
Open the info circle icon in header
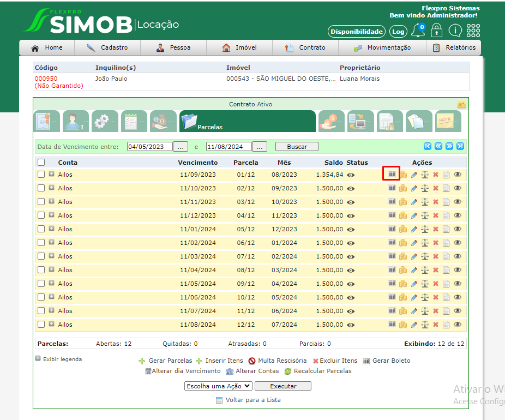pos(455,31)
